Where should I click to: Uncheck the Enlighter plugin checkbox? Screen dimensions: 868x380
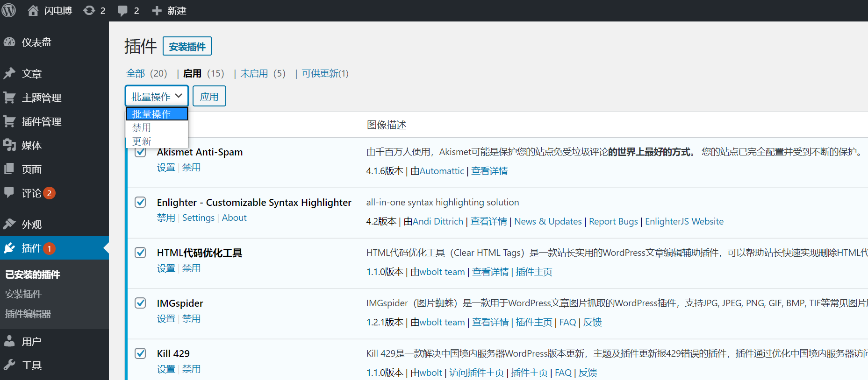(x=140, y=202)
